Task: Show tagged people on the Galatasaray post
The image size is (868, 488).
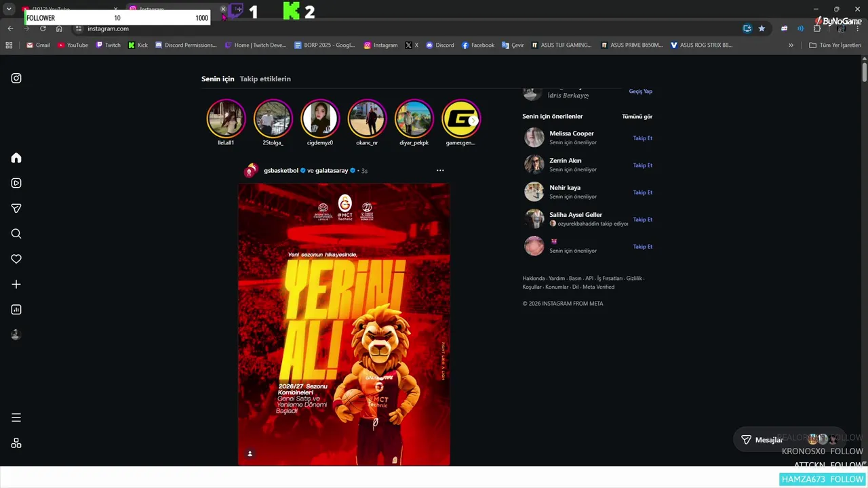Action: pos(250,453)
